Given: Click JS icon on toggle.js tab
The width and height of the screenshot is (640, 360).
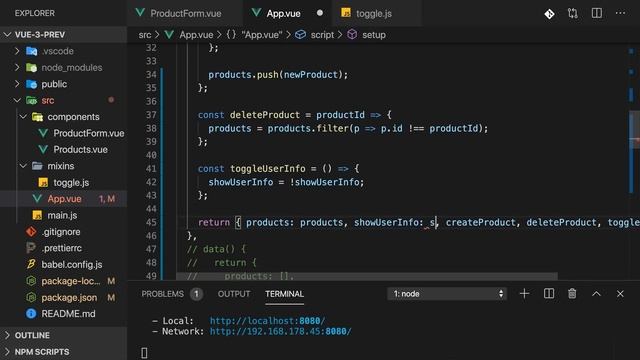Looking at the screenshot, I should (346, 13).
